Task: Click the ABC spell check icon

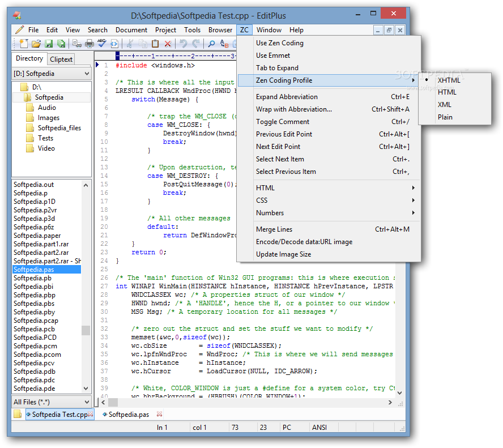Action: pos(102,43)
